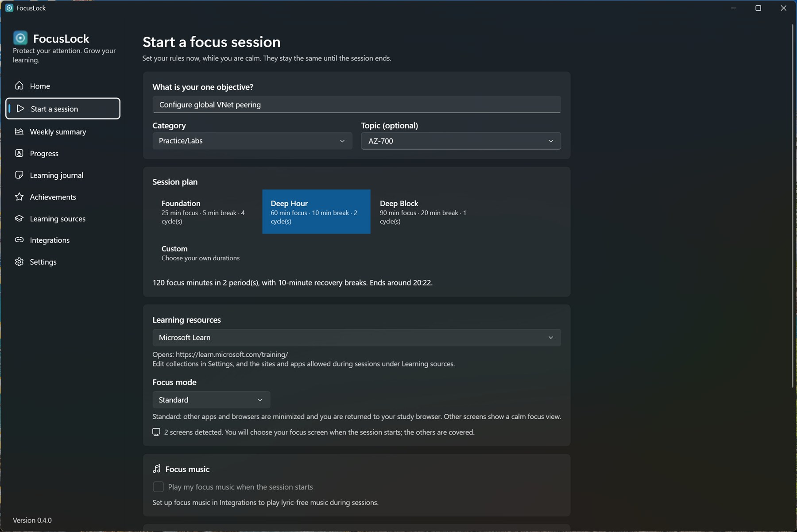
Task: Click the Home house icon in sidebar
Action: [x=19, y=85]
